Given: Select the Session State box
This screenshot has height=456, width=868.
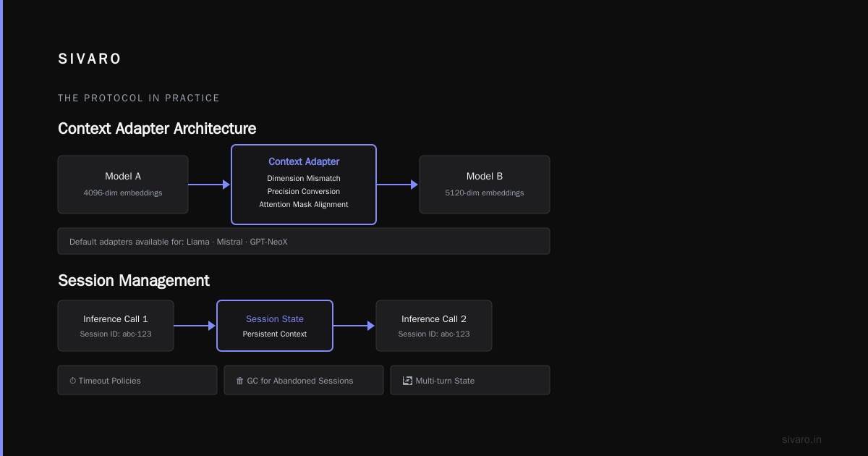Looking at the screenshot, I should coord(275,326).
